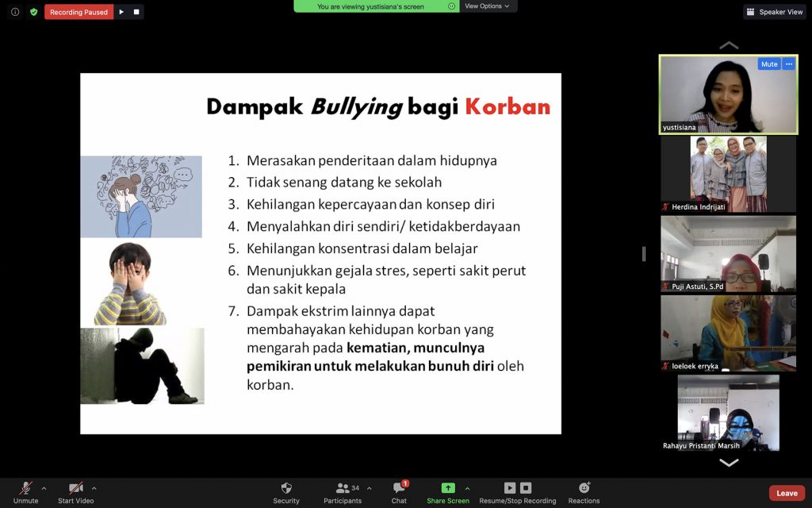Click the red Leave button
The width and height of the screenshot is (812, 508).
tap(787, 493)
